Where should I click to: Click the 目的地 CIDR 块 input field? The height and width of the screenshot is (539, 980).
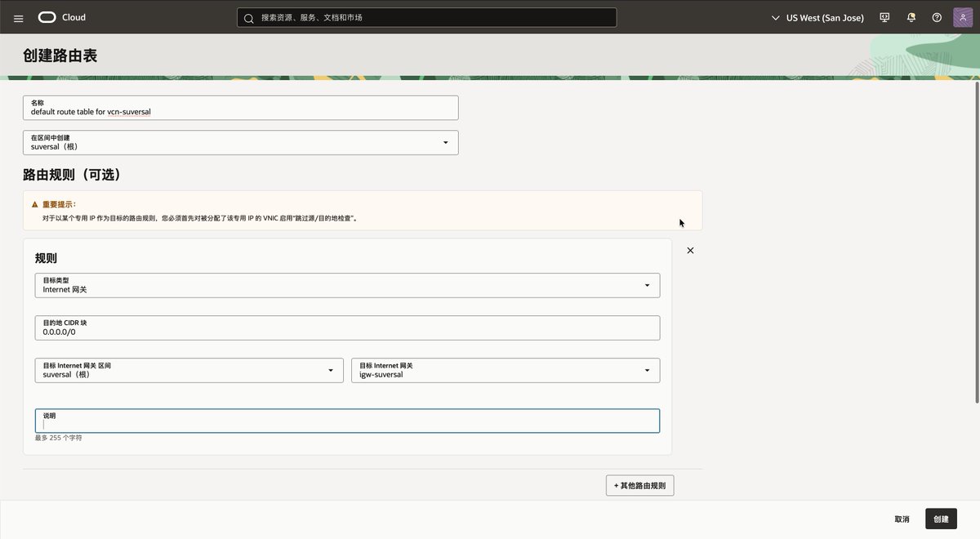click(x=347, y=327)
